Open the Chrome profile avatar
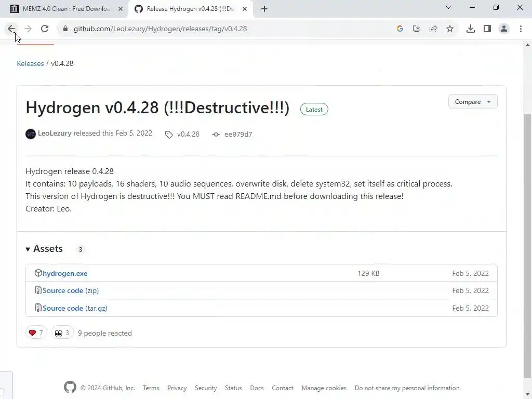Viewport: 532px width, 399px height. pos(504,29)
